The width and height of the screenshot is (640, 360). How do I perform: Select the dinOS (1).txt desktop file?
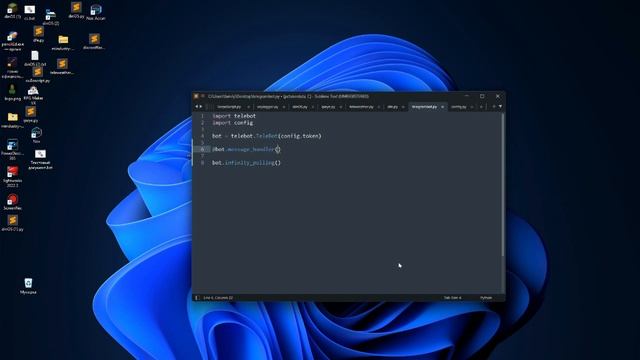[35, 58]
